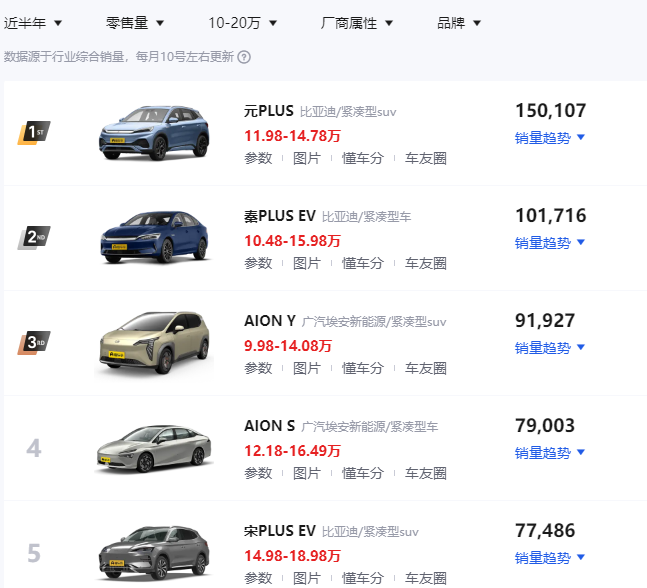Click the sales figure 150,107
This screenshot has width=647, height=588.
coord(551,111)
